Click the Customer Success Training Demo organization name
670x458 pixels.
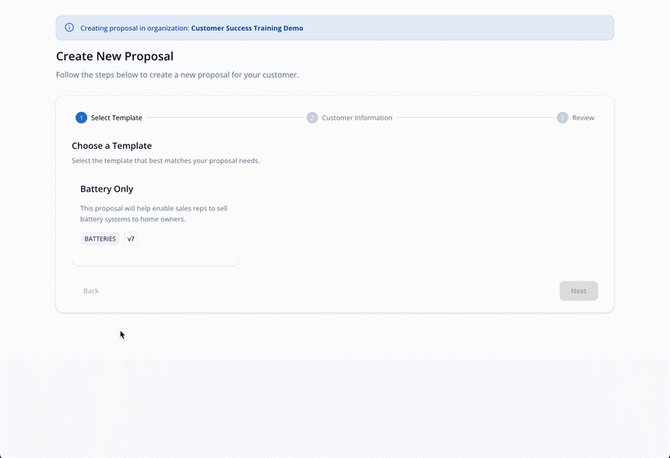247,28
